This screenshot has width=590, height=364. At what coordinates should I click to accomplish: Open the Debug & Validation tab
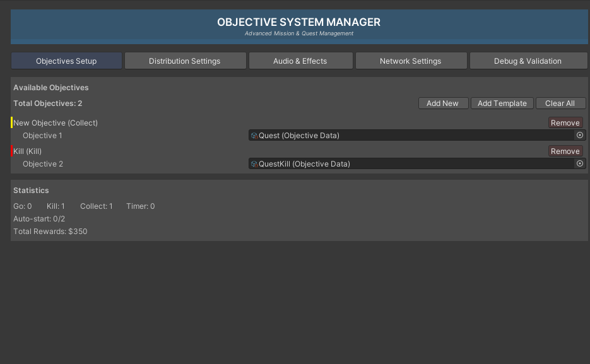529,61
